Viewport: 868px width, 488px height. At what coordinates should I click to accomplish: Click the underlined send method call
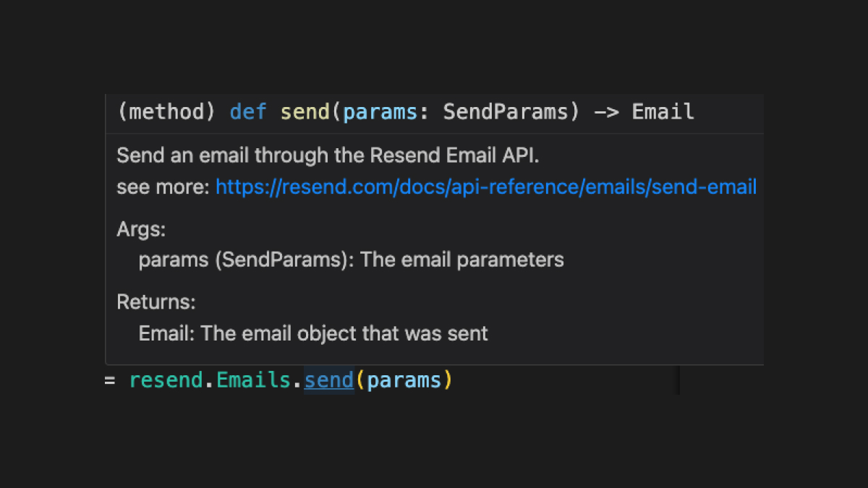click(x=329, y=380)
